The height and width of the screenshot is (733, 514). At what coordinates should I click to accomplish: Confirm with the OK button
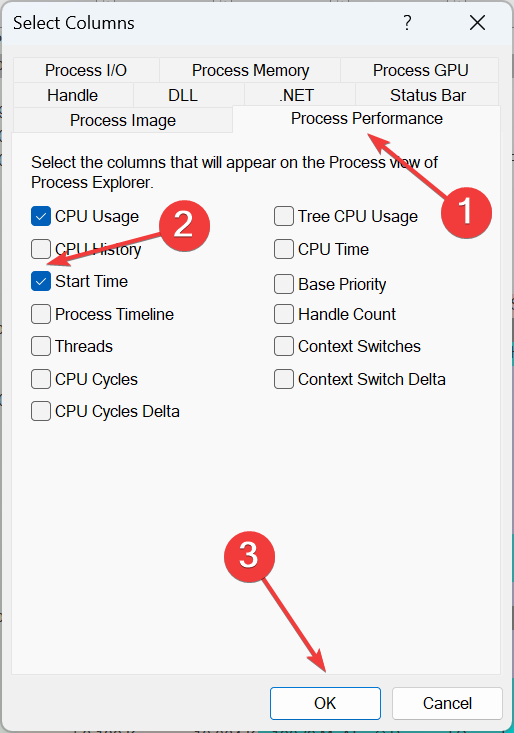(325, 703)
